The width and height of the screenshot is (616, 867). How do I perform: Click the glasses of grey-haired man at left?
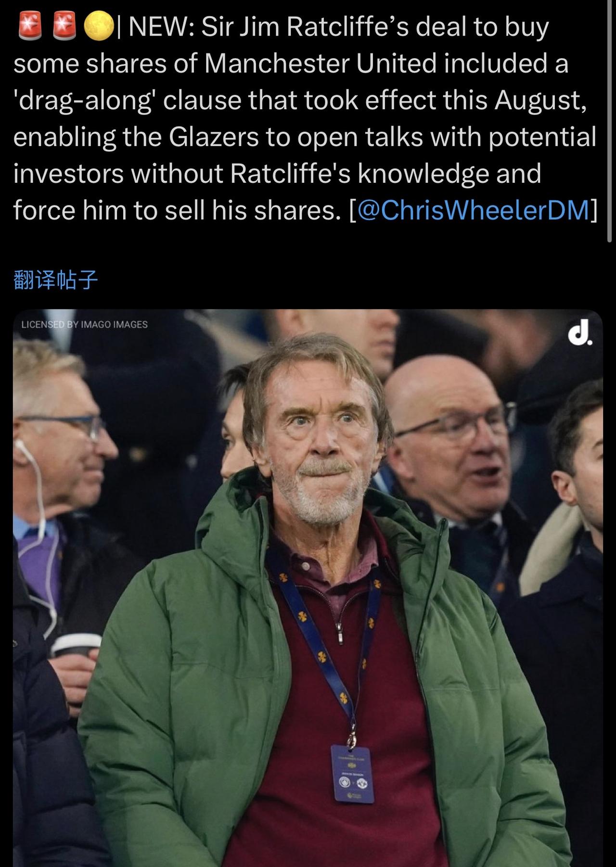(x=72, y=426)
